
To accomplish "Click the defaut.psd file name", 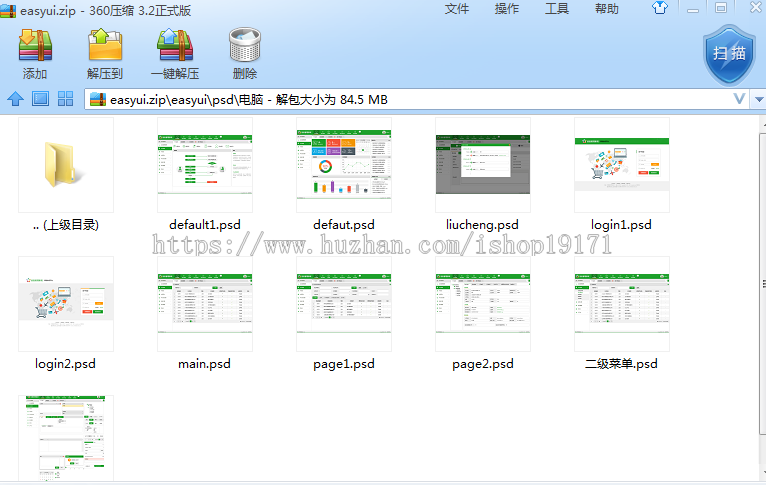I will [x=344, y=225].
